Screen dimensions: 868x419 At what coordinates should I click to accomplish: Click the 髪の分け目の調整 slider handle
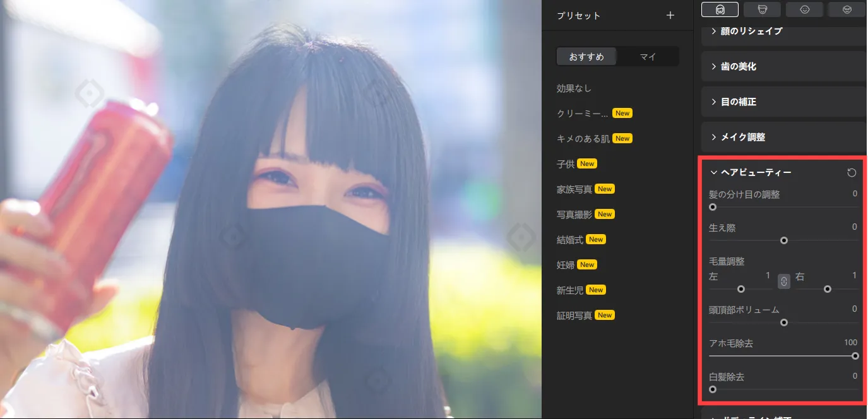coord(713,207)
